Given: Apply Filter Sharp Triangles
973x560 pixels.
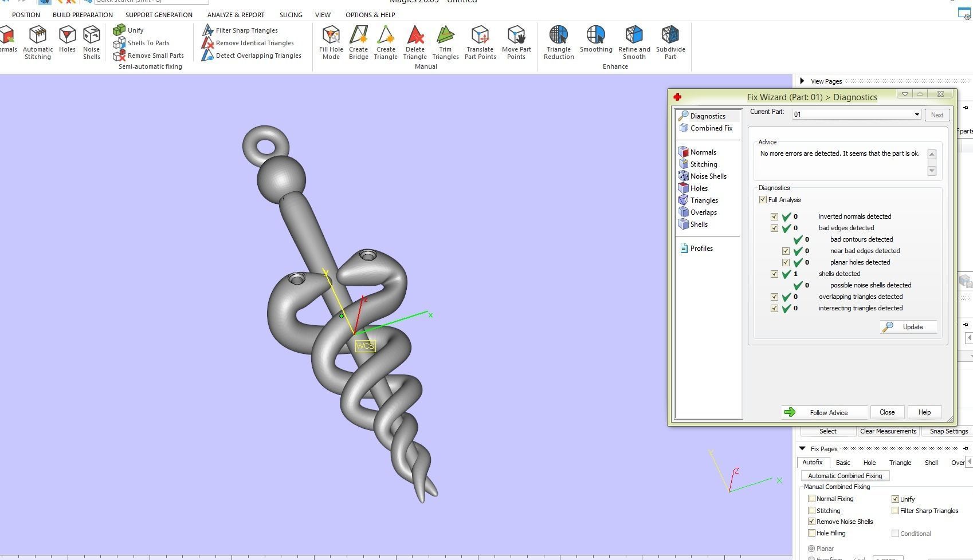Looking at the screenshot, I should click(240, 30).
